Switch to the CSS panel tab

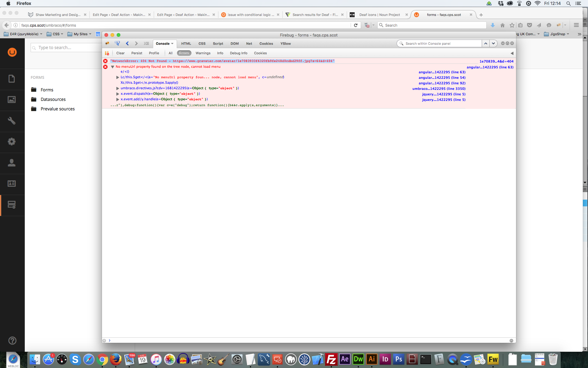coord(202,44)
